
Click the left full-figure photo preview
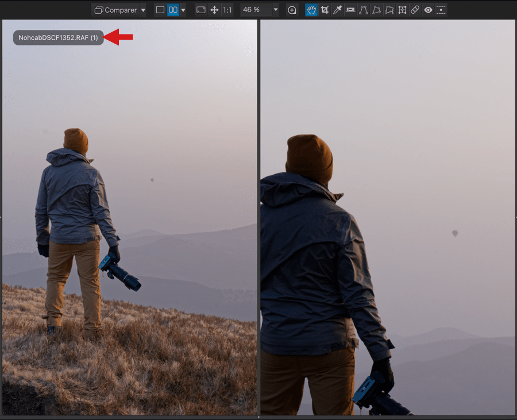click(130, 217)
